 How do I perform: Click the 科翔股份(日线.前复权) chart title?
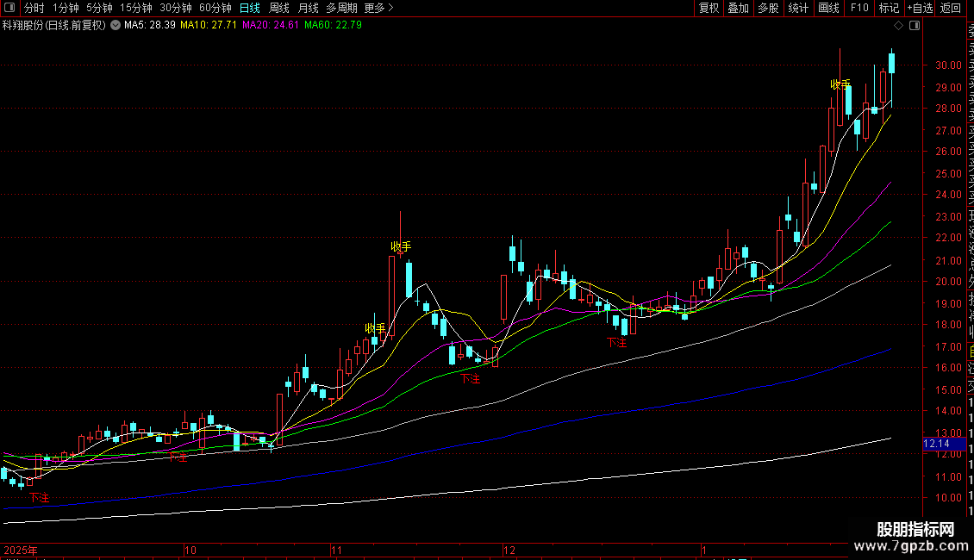click(x=54, y=26)
